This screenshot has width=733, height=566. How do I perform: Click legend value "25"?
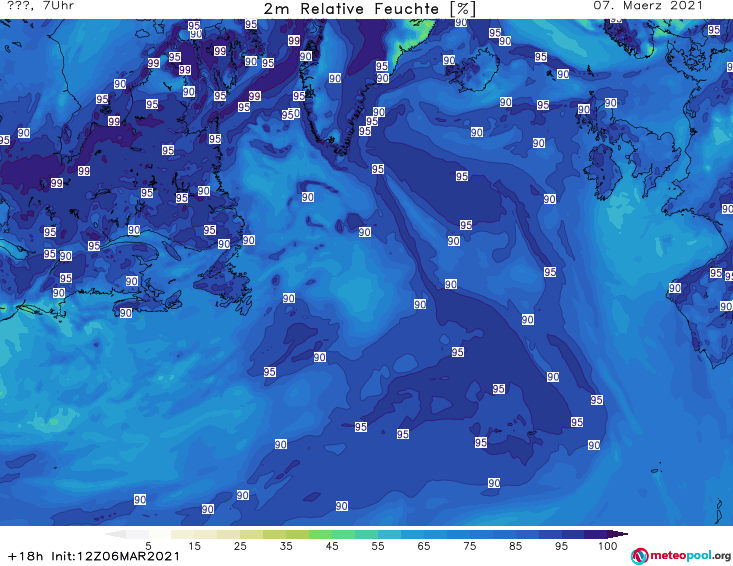pyautogui.click(x=240, y=546)
